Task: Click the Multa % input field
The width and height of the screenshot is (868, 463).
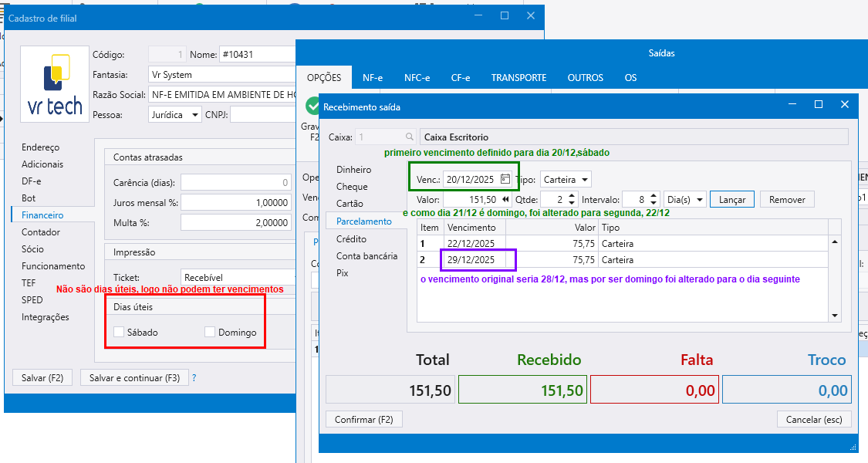Action: [236, 223]
